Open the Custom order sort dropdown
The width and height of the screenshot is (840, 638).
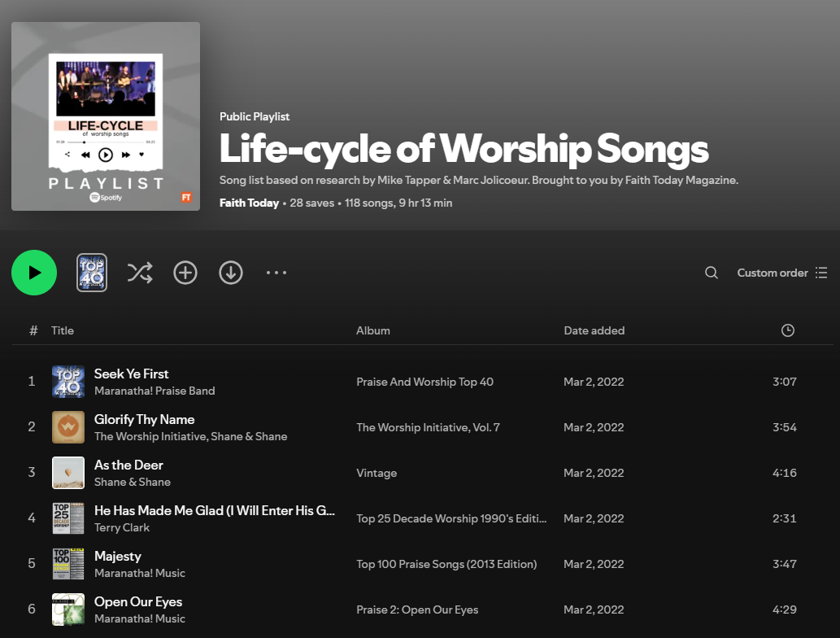[782, 273]
